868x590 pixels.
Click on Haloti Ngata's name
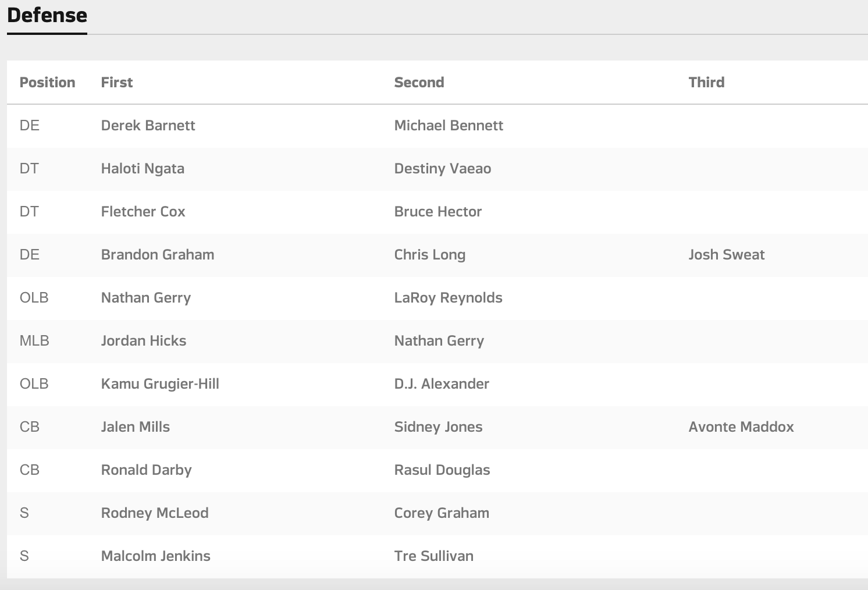[x=143, y=169]
